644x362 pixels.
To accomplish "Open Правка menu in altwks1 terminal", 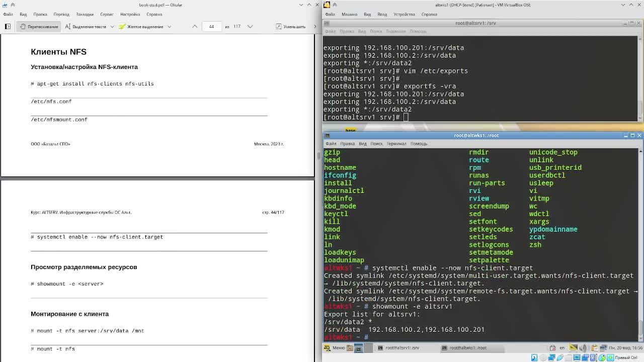I will click(x=347, y=144).
